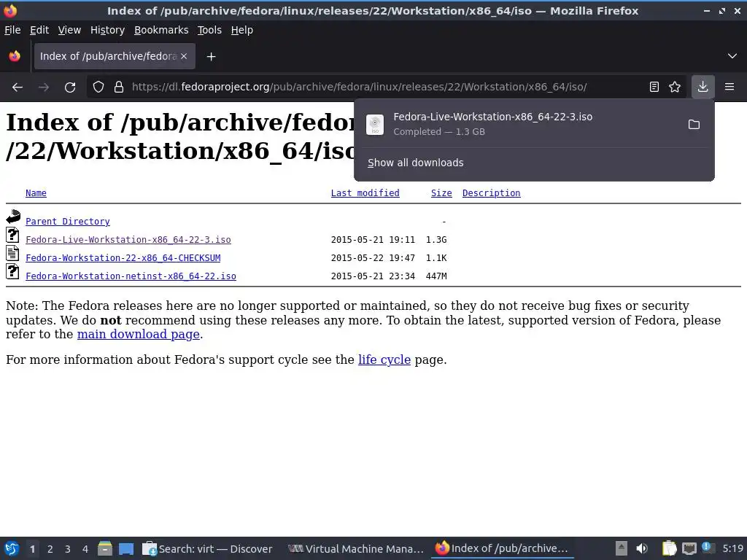The image size is (747, 560).
Task: Open a new tab with plus button
Action: pos(211,57)
